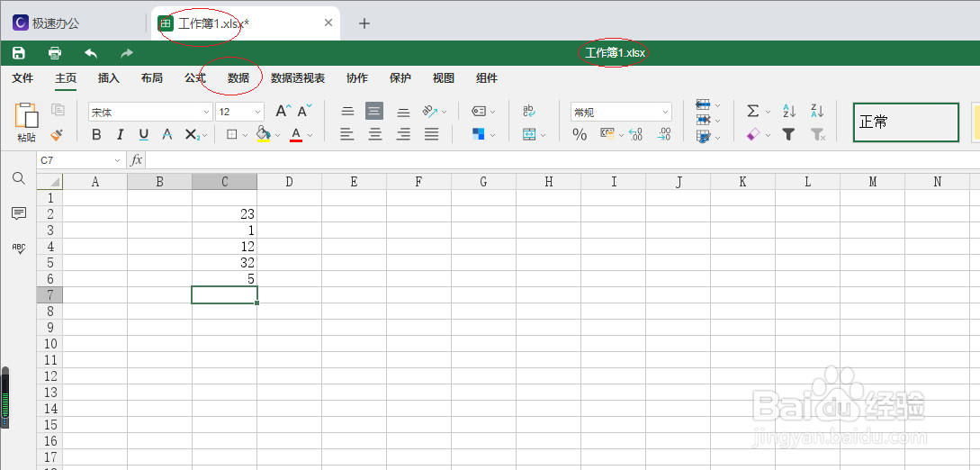The image size is (980, 470).
Task: Click the cell Borders icon
Action: coord(232,134)
